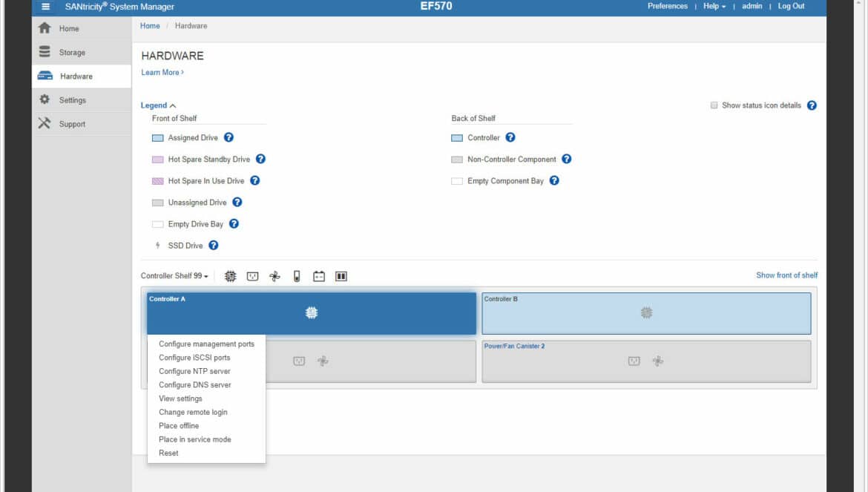Click the SFP module icon in shelf toolbar

click(x=341, y=276)
